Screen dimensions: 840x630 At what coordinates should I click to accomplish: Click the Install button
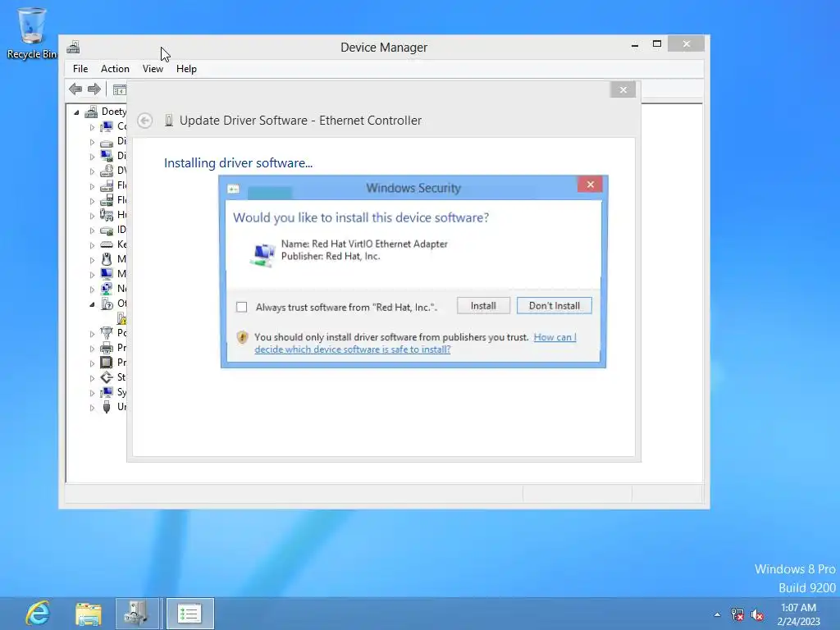click(x=483, y=306)
